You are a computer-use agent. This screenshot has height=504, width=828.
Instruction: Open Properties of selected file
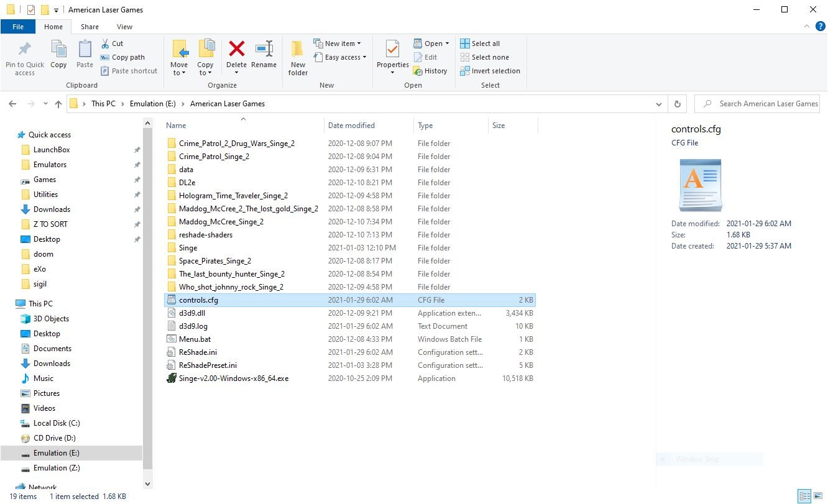click(x=392, y=58)
